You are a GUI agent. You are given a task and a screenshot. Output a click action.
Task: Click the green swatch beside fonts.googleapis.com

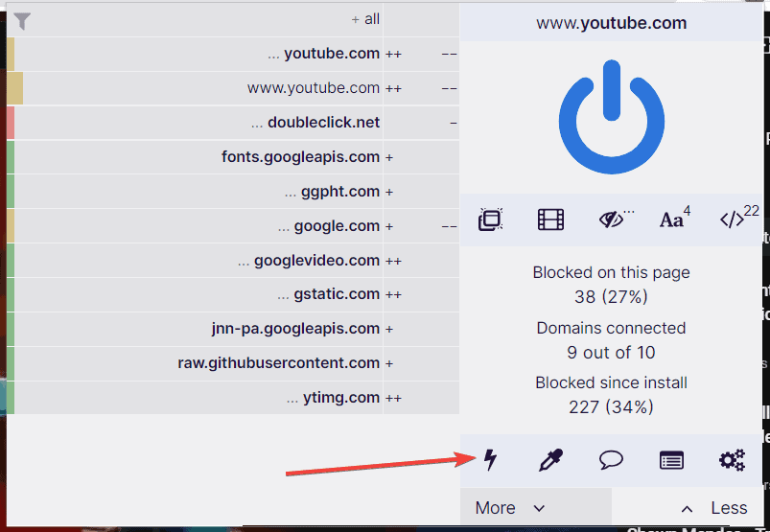tap(11, 157)
